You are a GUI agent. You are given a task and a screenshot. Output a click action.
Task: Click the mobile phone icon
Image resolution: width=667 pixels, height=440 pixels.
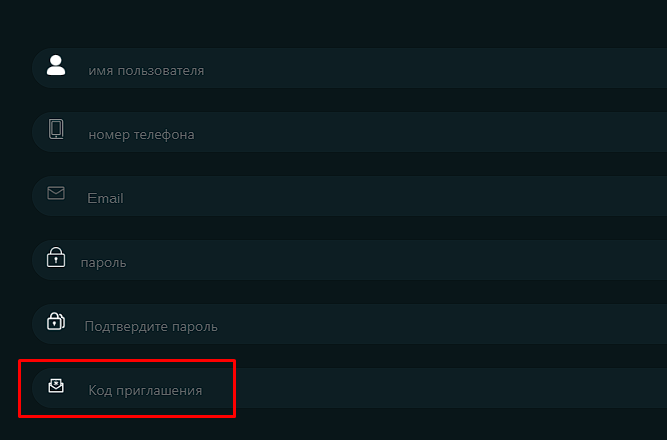pyautogui.click(x=56, y=129)
